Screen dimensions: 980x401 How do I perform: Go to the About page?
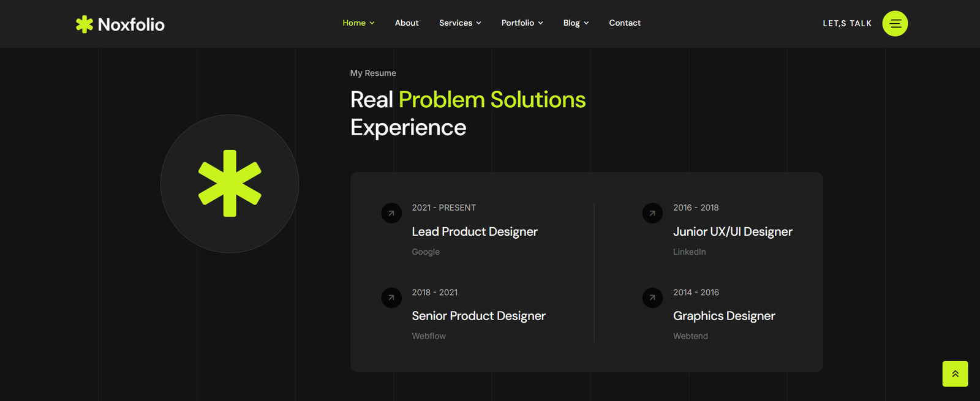pos(407,23)
